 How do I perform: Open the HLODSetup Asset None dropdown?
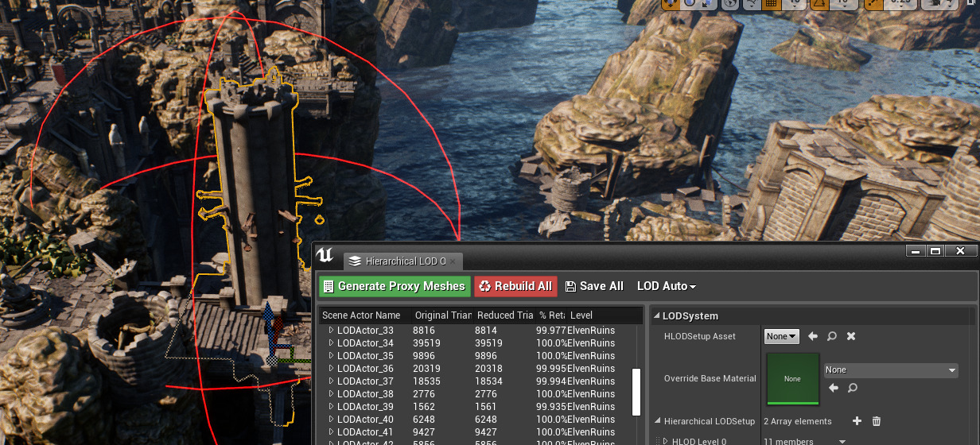(781, 336)
